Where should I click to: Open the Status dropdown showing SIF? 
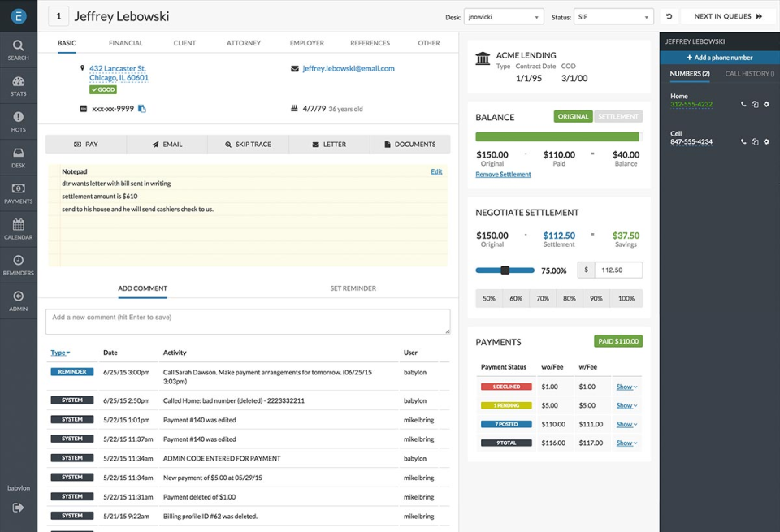click(613, 17)
